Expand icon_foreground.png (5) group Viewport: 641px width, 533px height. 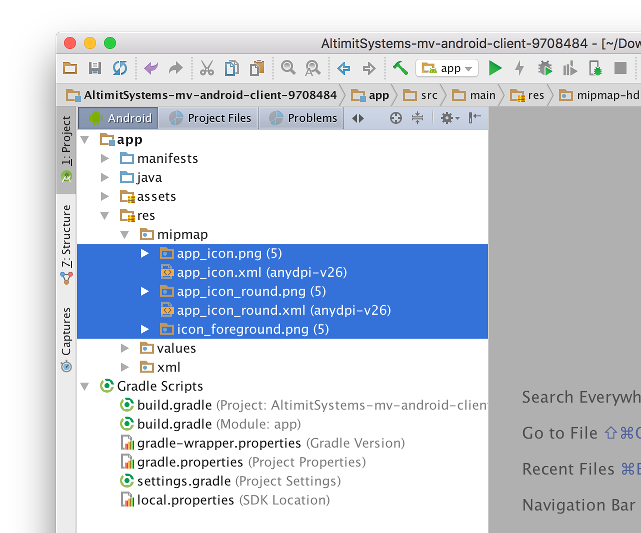pyautogui.click(x=145, y=329)
